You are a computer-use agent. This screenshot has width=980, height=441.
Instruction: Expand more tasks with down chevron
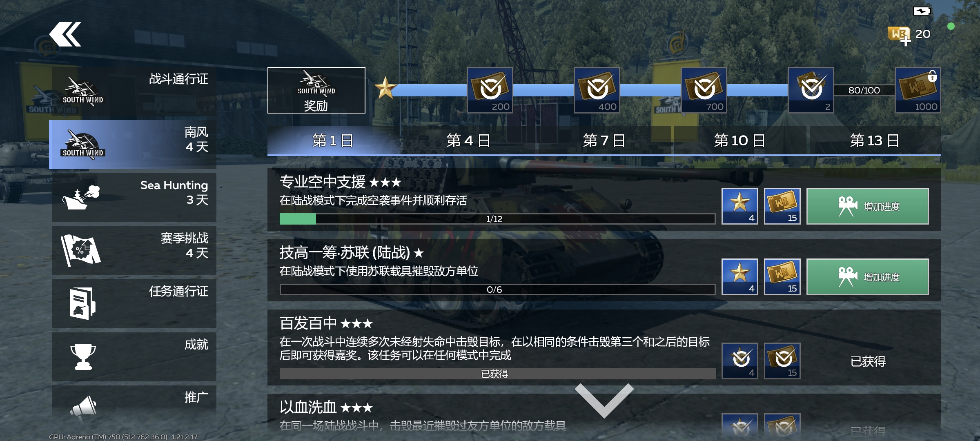click(604, 400)
